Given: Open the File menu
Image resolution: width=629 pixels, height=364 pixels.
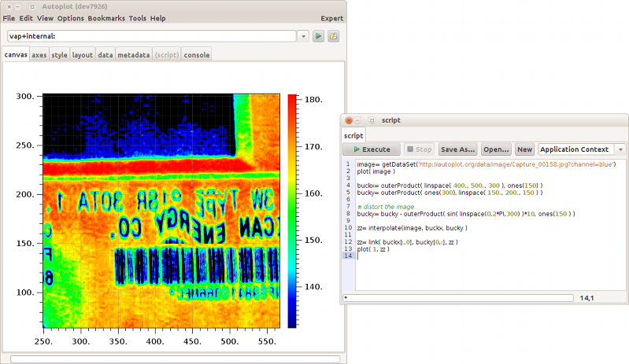Looking at the screenshot, I should (x=9, y=18).
